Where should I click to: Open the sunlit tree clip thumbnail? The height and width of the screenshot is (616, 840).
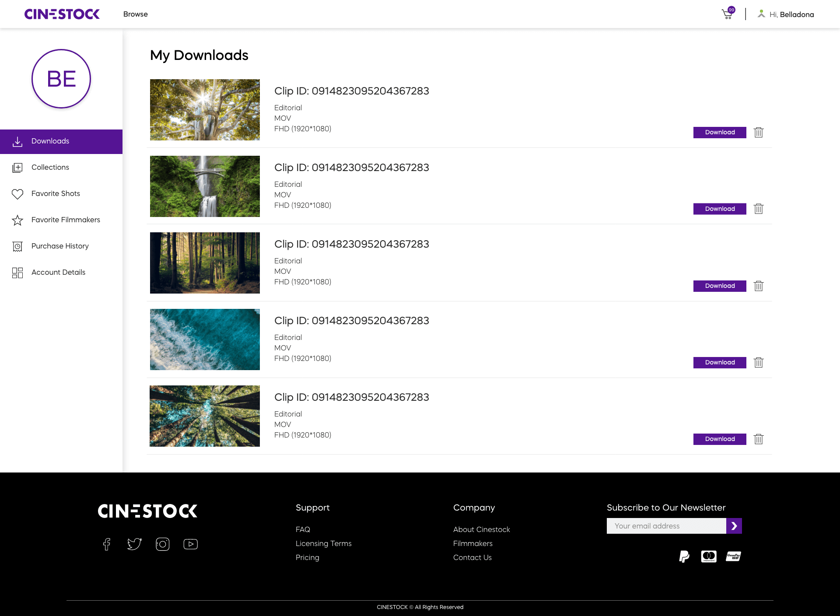pos(205,110)
